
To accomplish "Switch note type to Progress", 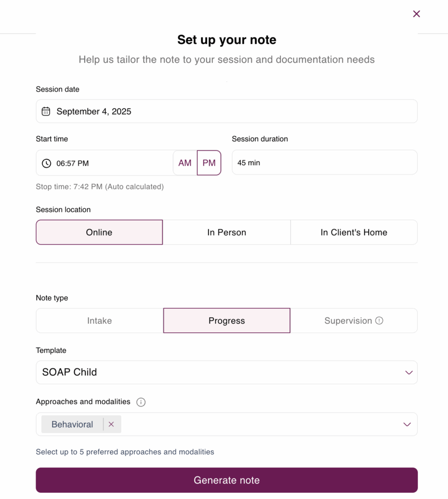I will 227,321.
